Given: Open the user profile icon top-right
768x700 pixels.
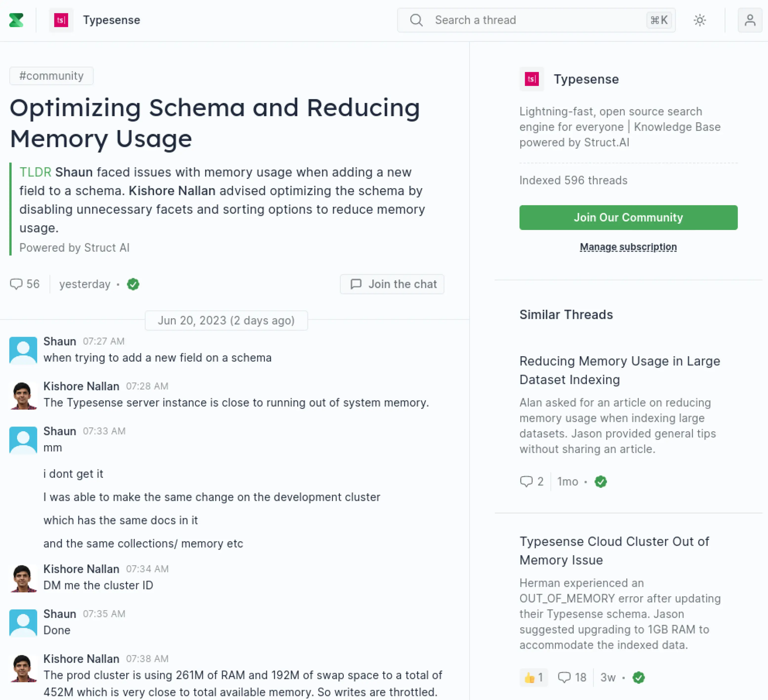Looking at the screenshot, I should pos(750,20).
